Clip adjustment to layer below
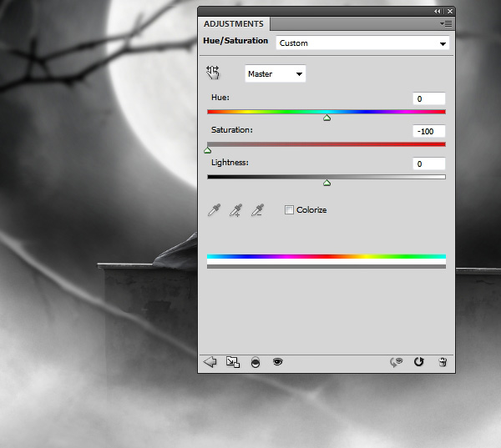Viewport: 501px width, 448px height. pos(256,362)
